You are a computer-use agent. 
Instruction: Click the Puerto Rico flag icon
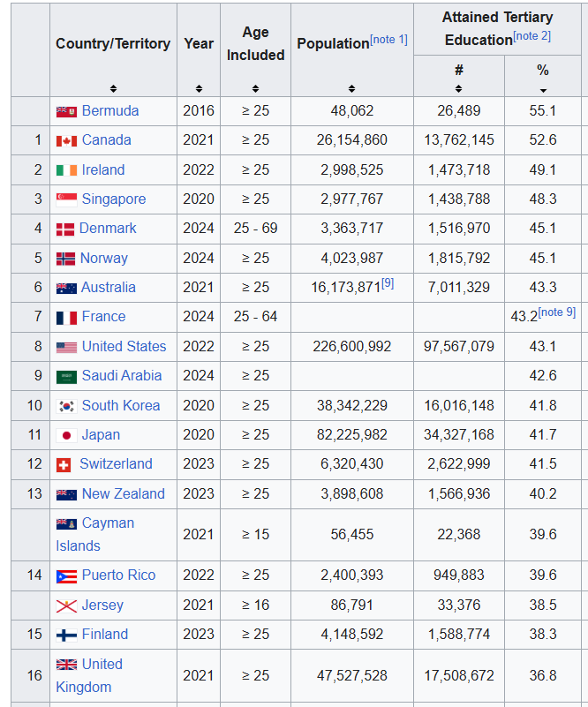tap(66, 575)
